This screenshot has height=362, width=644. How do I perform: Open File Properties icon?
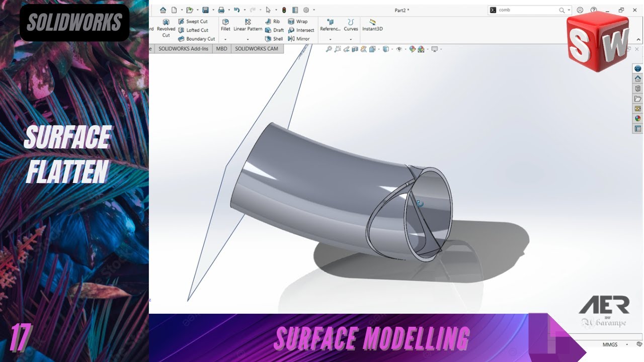[295, 10]
